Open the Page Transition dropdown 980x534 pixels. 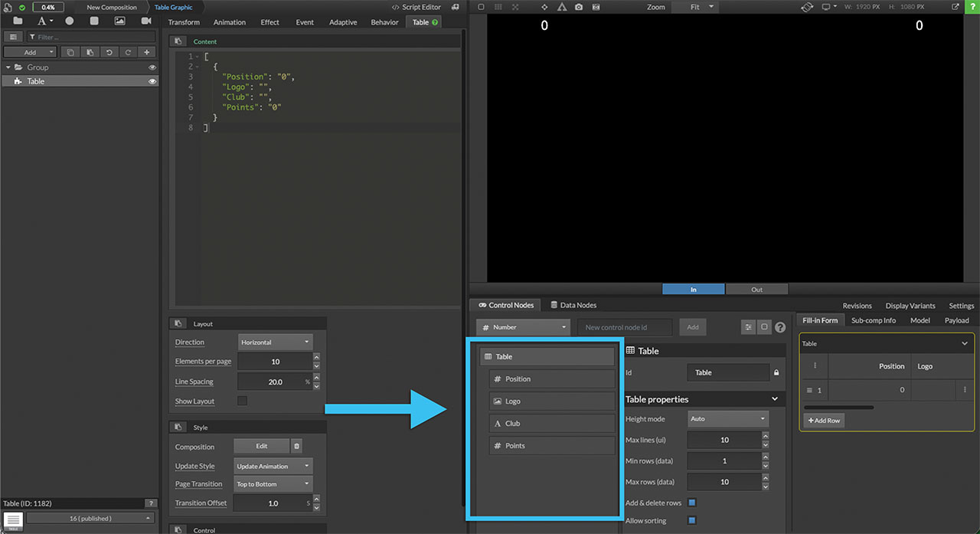coord(273,484)
